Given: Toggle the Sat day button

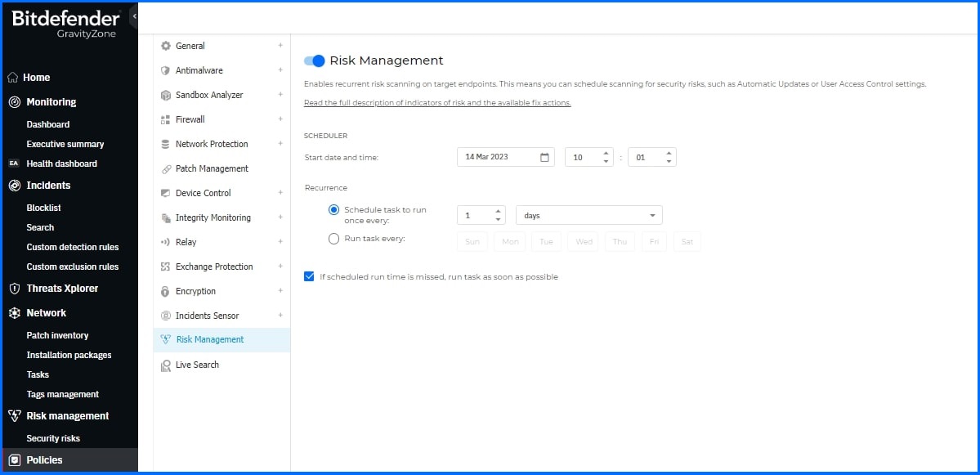Looking at the screenshot, I should (687, 242).
